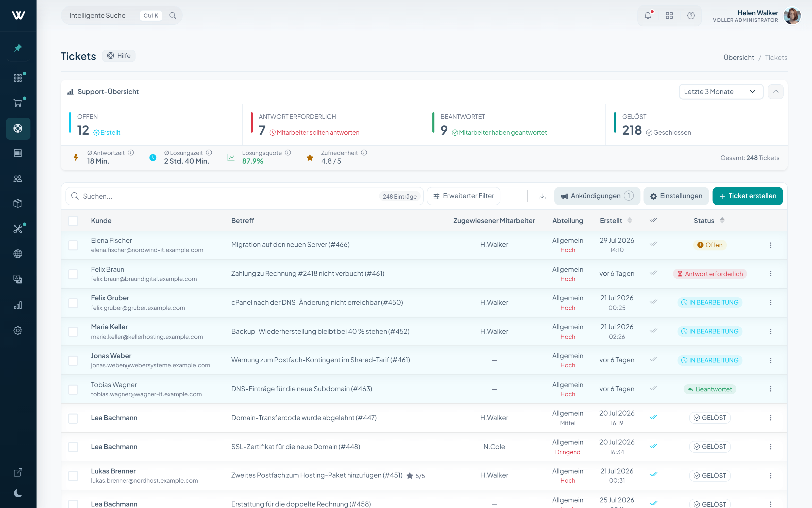Show info for Ø Lösungszeit
812x508 pixels.
click(x=209, y=153)
